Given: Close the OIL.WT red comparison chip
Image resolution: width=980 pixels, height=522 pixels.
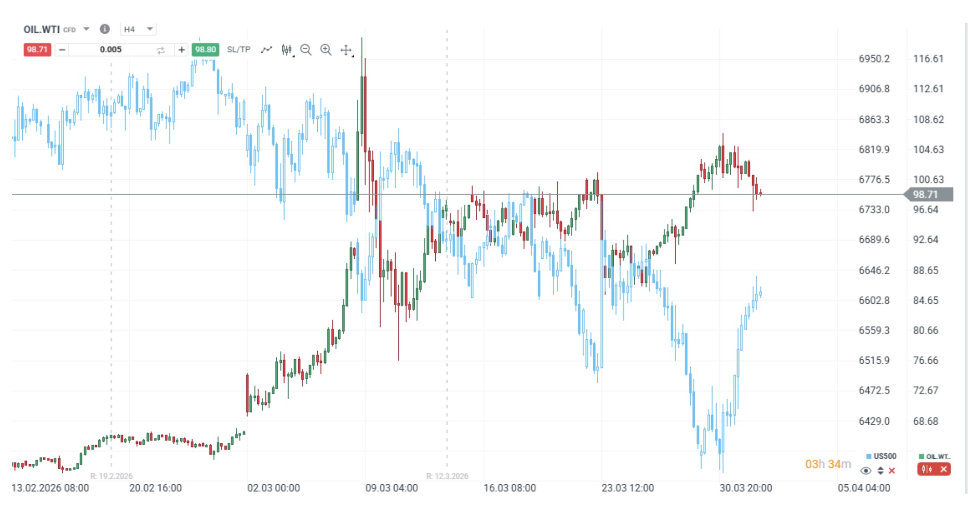Looking at the screenshot, I should click(943, 469).
